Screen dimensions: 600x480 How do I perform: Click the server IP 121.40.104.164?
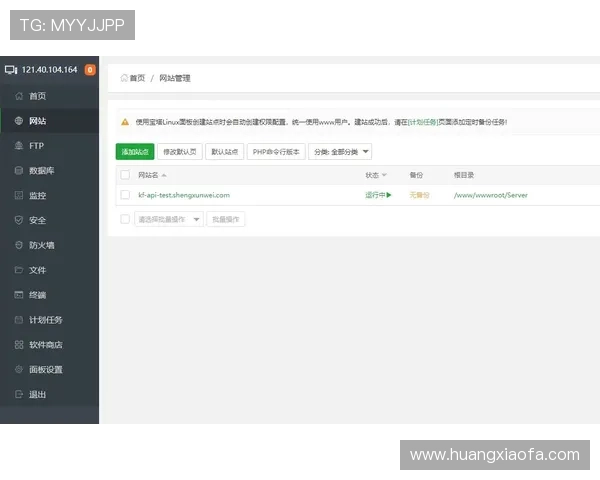(49, 70)
